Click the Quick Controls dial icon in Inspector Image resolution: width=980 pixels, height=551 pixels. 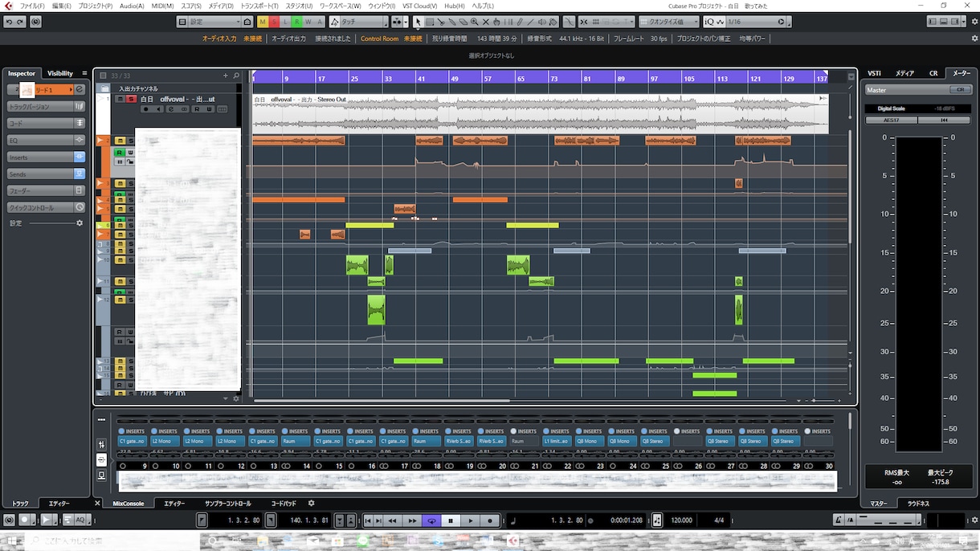click(80, 207)
